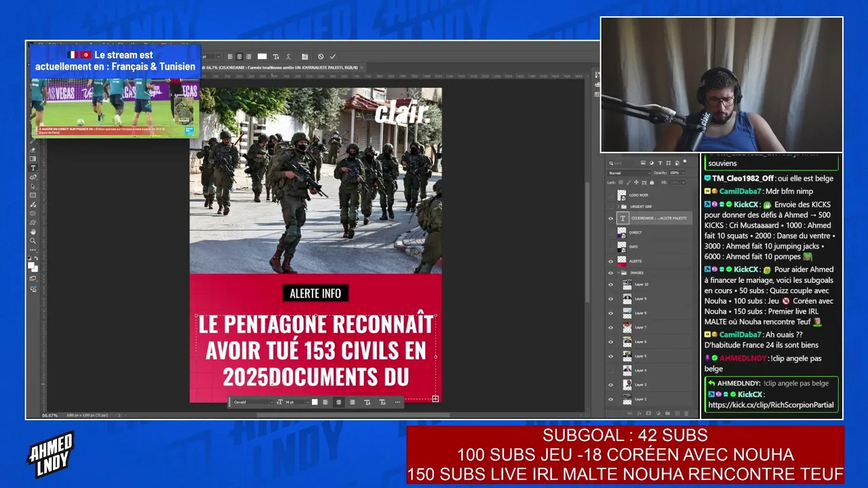Switch to the CISJORDANIE document tab
Image resolution: width=868 pixels, height=488 pixels.
[281, 68]
